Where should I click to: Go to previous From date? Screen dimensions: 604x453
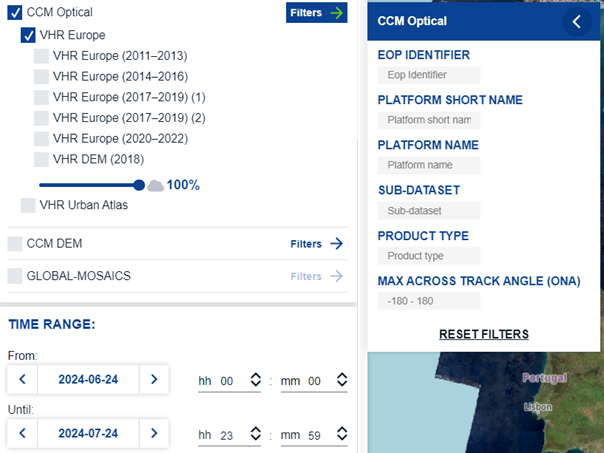[x=22, y=379]
